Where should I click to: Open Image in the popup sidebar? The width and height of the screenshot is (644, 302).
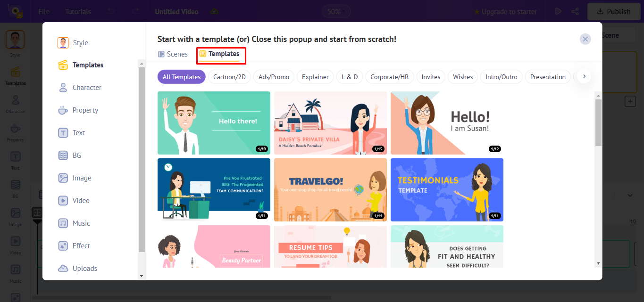(x=74, y=178)
